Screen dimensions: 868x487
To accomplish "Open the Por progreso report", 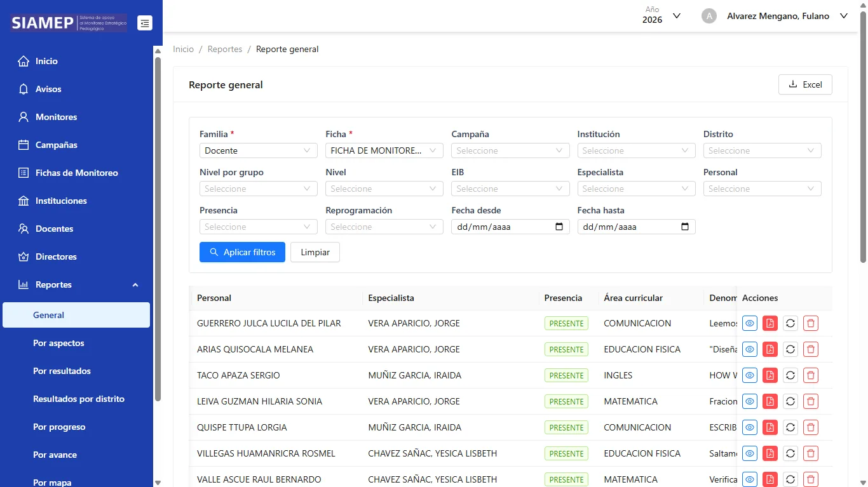I will point(76,427).
